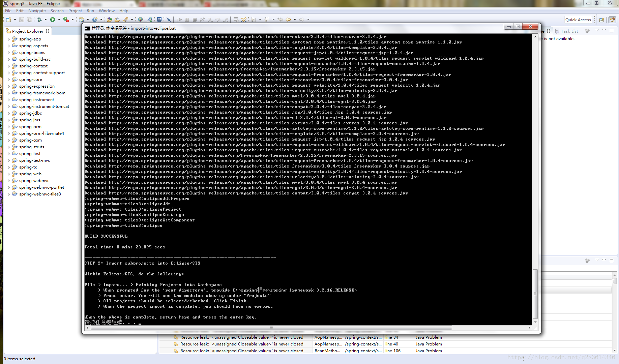Image resolution: width=619 pixels, height=364 pixels.
Task: Expand the spring-core project node
Action: (x=9, y=80)
